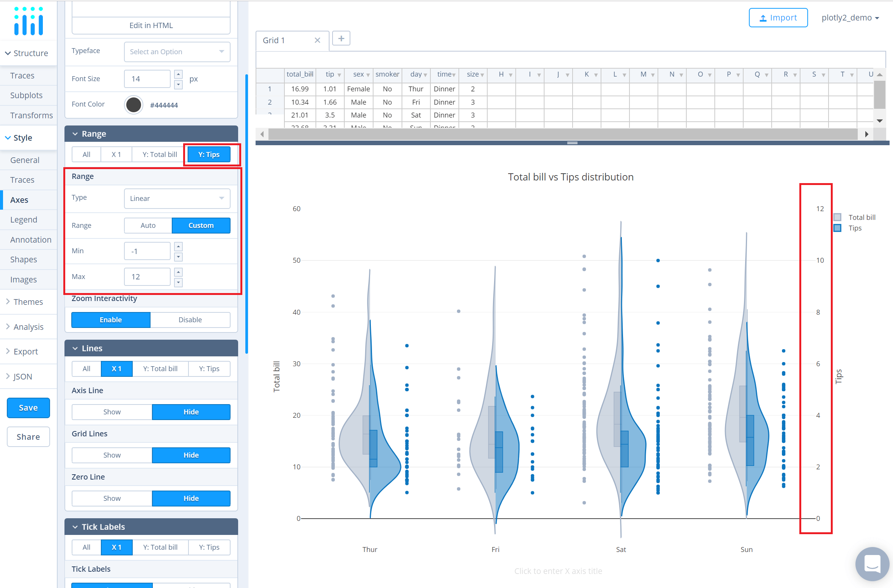The height and width of the screenshot is (588, 893).
Task: Click the Save button
Action: 28,408
